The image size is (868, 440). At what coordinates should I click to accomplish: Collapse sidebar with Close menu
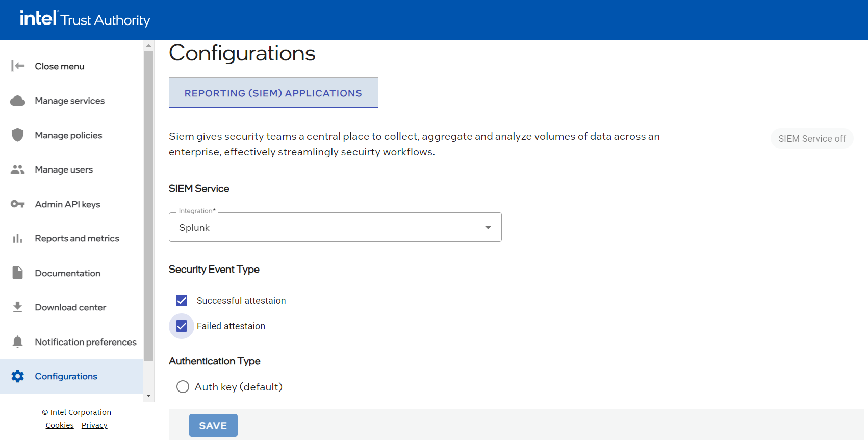(72, 66)
